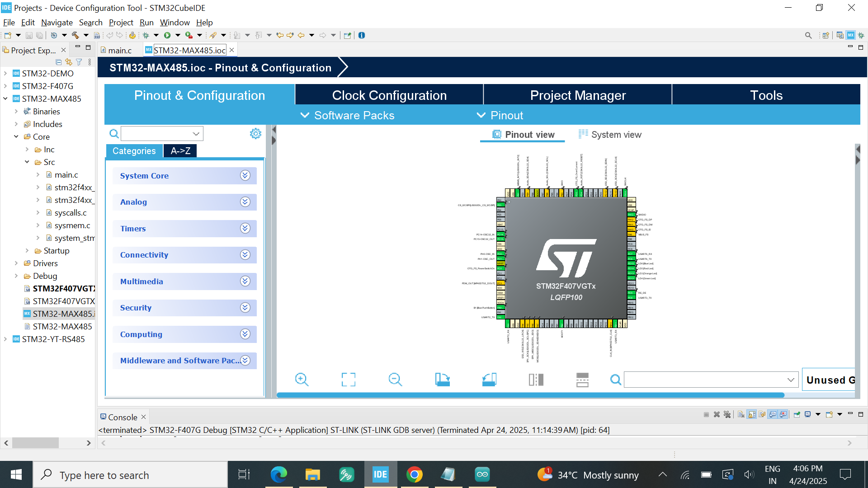Click the pinout horizontal scrollbar

point(530,395)
